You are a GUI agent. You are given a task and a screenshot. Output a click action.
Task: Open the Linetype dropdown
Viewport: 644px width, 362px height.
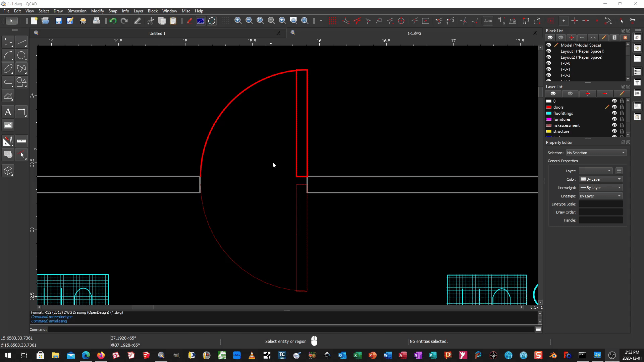[600, 196]
